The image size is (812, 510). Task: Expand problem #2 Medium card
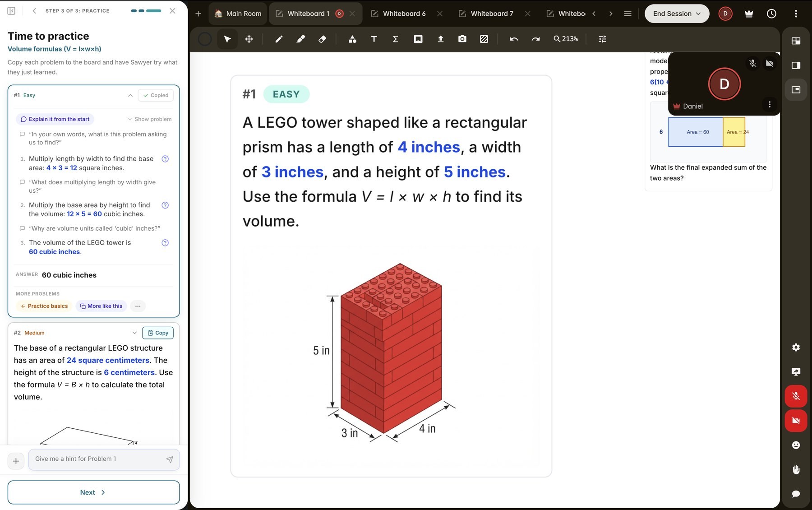[x=134, y=333]
